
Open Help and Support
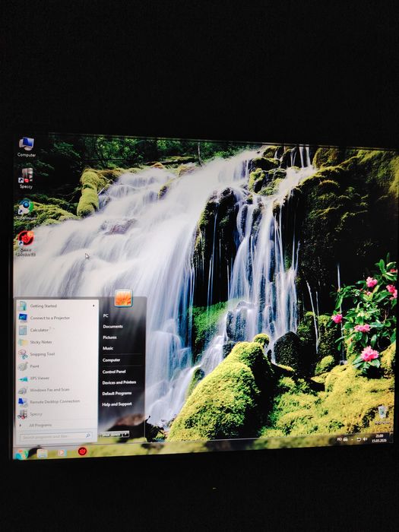pyautogui.click(x=117, y=404)
